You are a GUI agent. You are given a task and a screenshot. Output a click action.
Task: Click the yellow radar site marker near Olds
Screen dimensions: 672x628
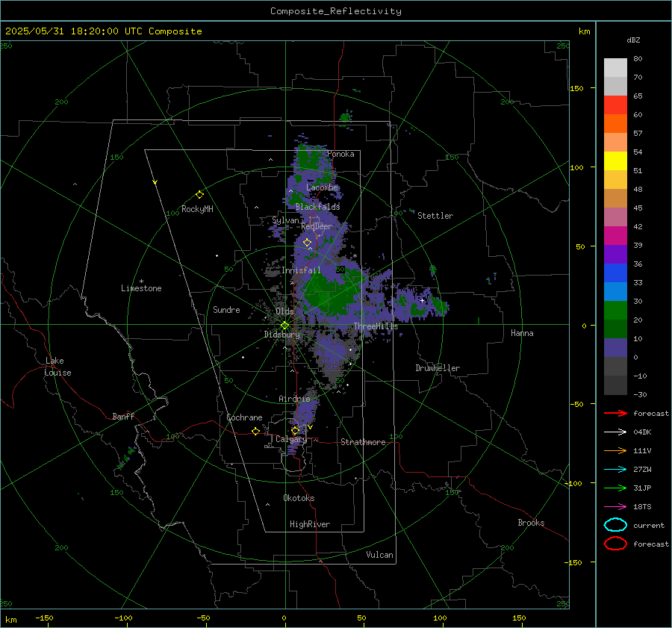point(284,326)
